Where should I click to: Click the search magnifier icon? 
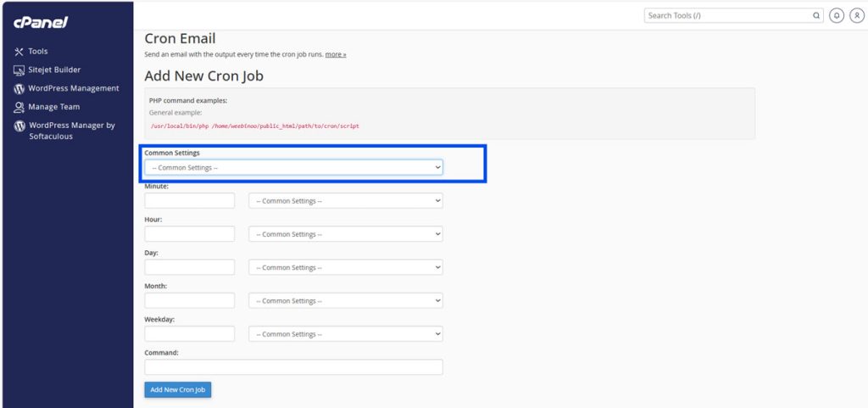point(816,15)
